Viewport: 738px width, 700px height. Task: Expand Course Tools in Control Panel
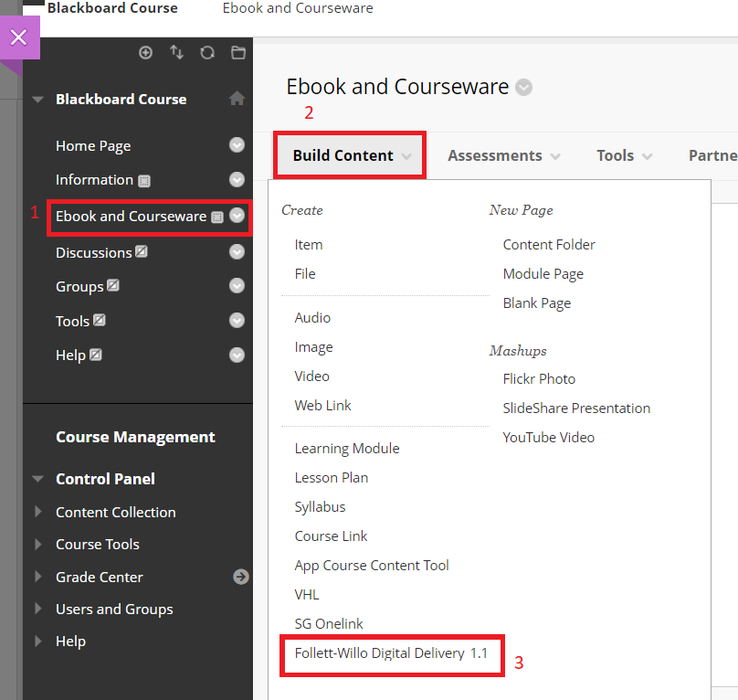coord(38,544)
